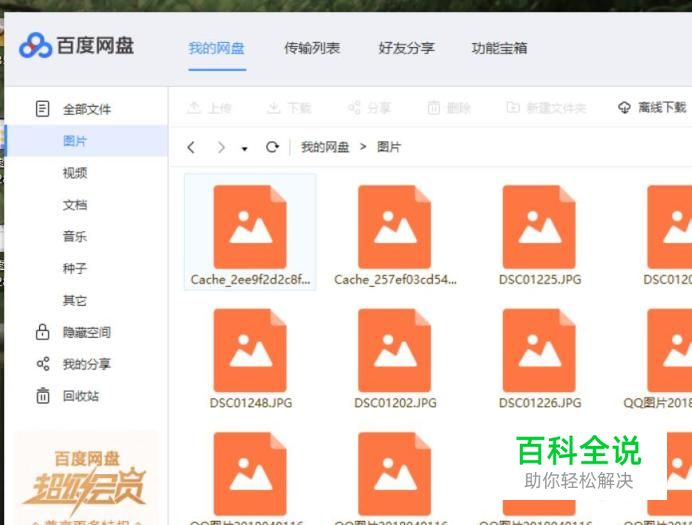Select 全部文件 in the sidebar
Image resolution: width=692 pixels, height=525 pixels.
87,109
